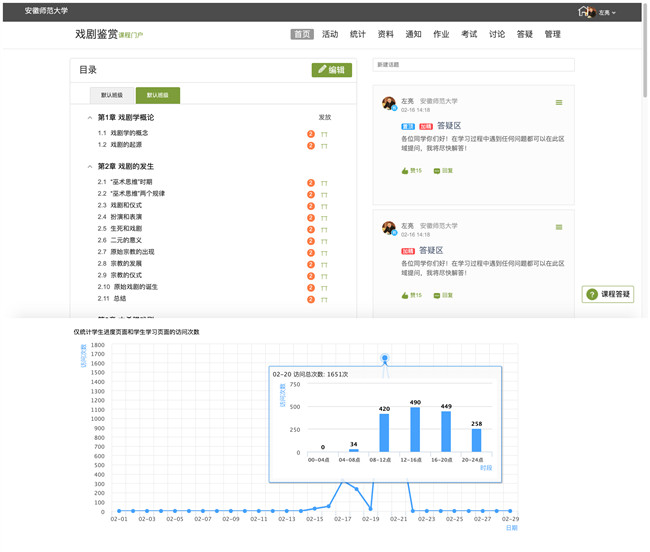Click the 02-20 peak data point on chart
The height and width of the screenshot is (552, 650).
(385, 358)
